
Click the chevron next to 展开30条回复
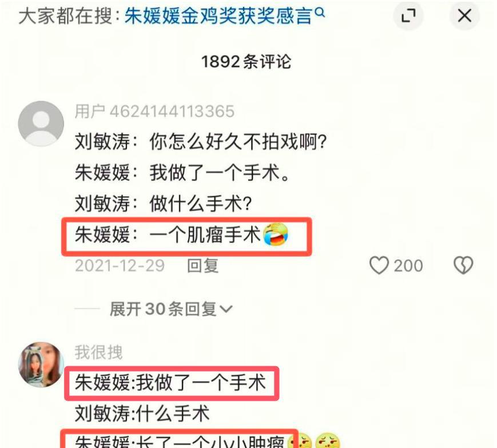point(226,309)
